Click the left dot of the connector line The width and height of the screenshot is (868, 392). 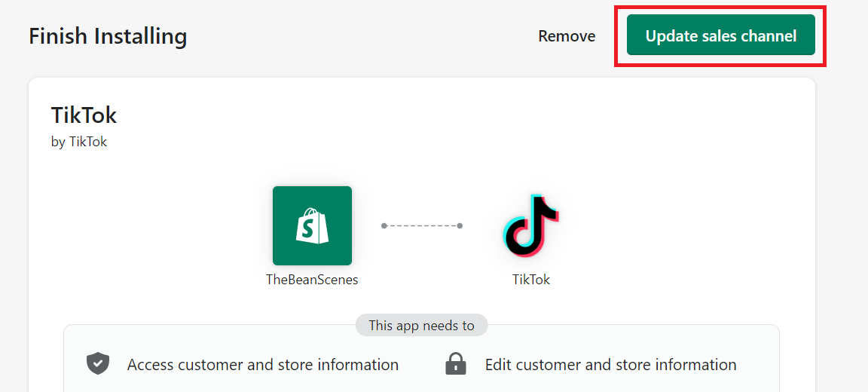tap(384, 225)
